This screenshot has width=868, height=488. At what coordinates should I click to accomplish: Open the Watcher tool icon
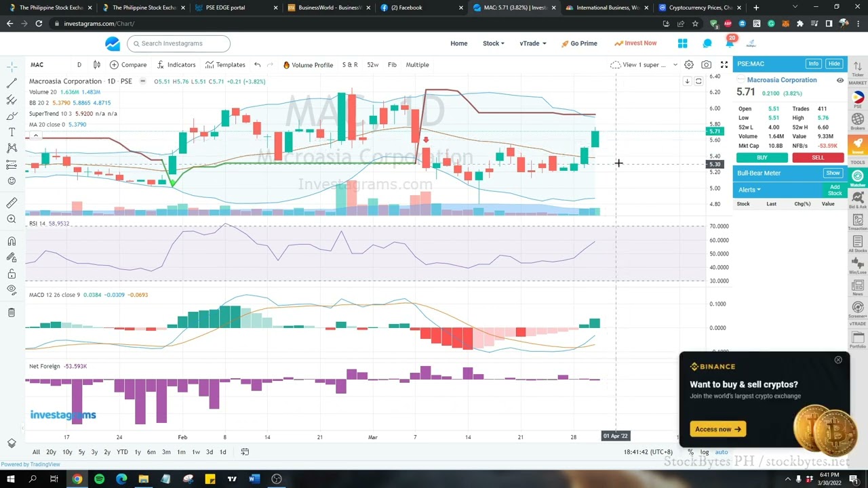click(858, 178)
